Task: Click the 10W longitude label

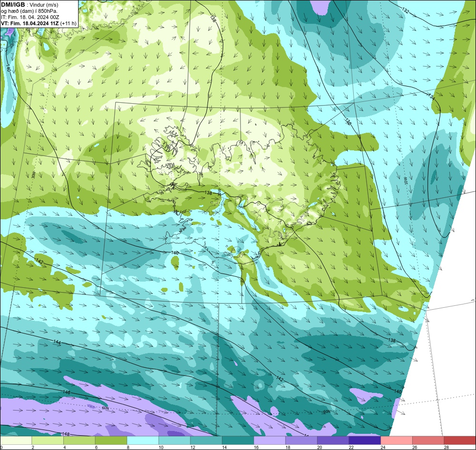Action: 406,181
